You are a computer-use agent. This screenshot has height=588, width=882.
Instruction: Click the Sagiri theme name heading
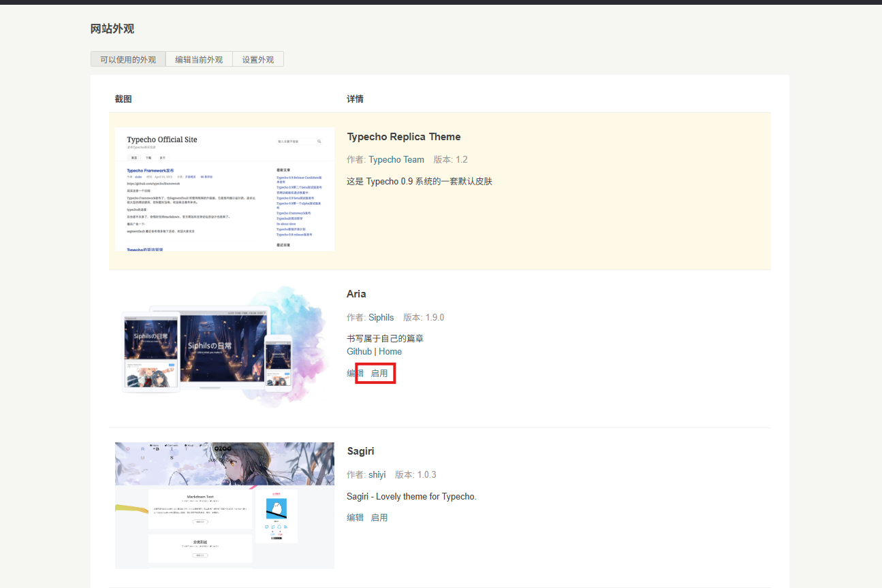pyautogui.click(x=360, y=451)
